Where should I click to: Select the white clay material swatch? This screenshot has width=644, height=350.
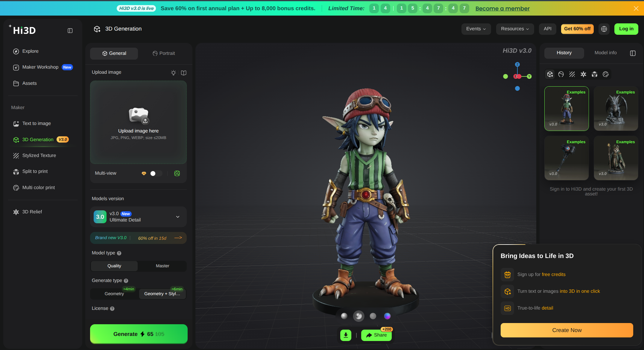[x=344, y=316]
